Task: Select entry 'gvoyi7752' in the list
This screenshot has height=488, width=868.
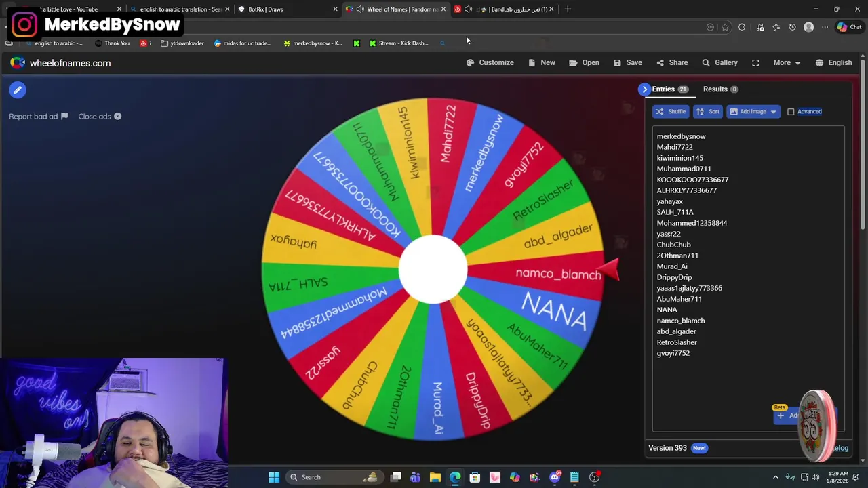Action: [673, 353]
